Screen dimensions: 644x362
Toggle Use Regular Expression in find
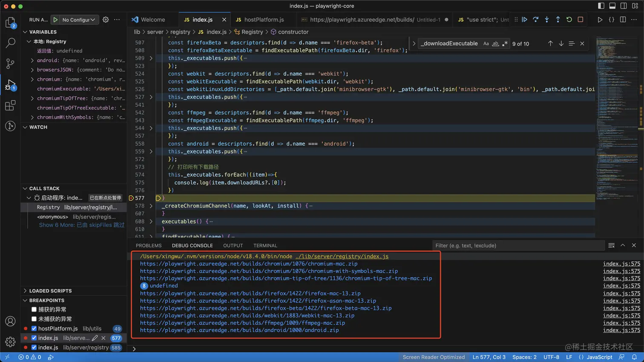[505, 43]
